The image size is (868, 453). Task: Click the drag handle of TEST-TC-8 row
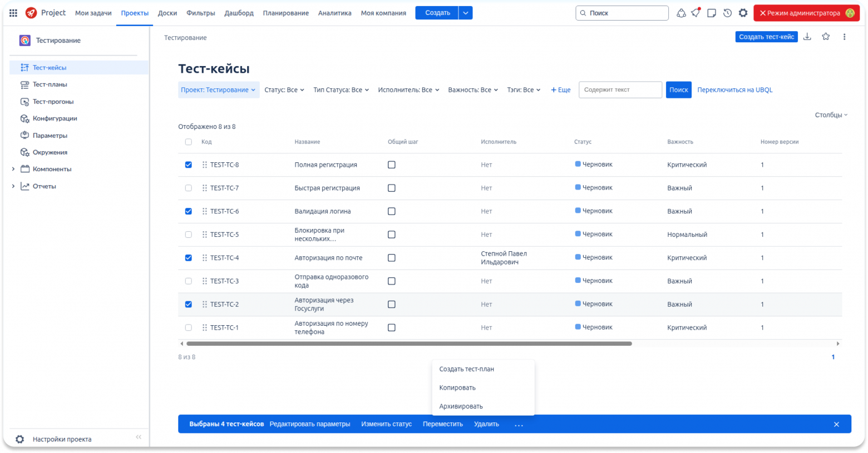(x=205, y=165)
